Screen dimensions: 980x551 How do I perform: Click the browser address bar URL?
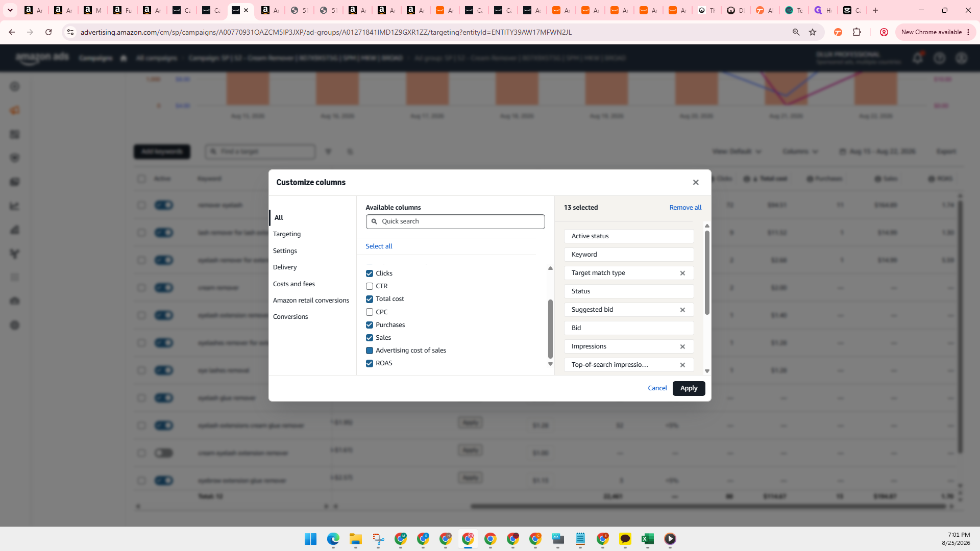(x=326, y=32)
